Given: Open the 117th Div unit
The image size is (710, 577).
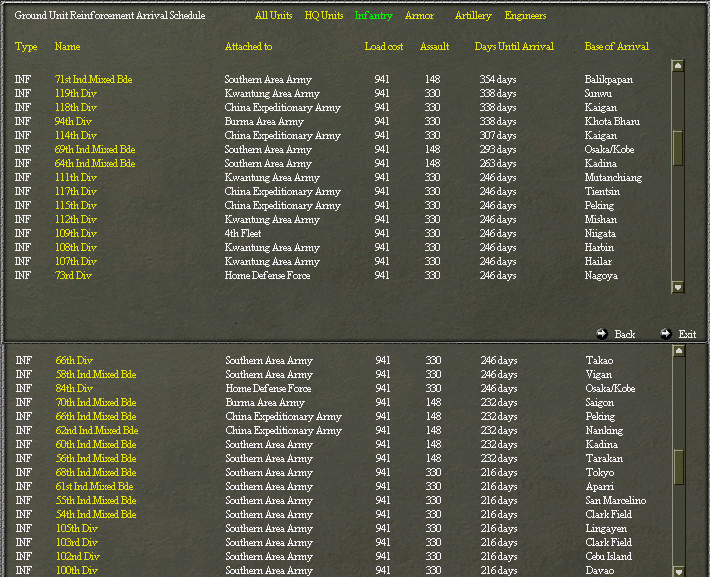Looking at the screenshot, I should click(76, 192).
